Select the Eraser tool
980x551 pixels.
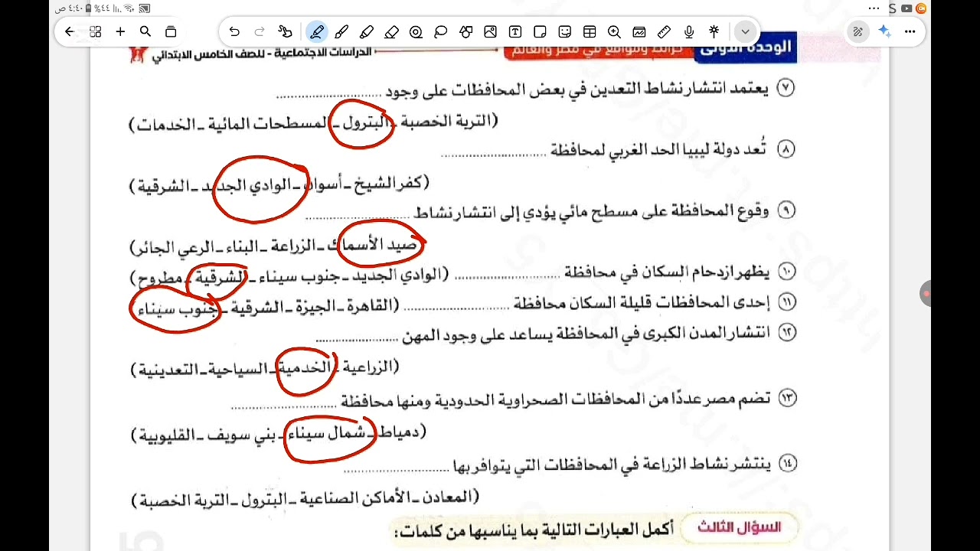[x=391, y=32]
